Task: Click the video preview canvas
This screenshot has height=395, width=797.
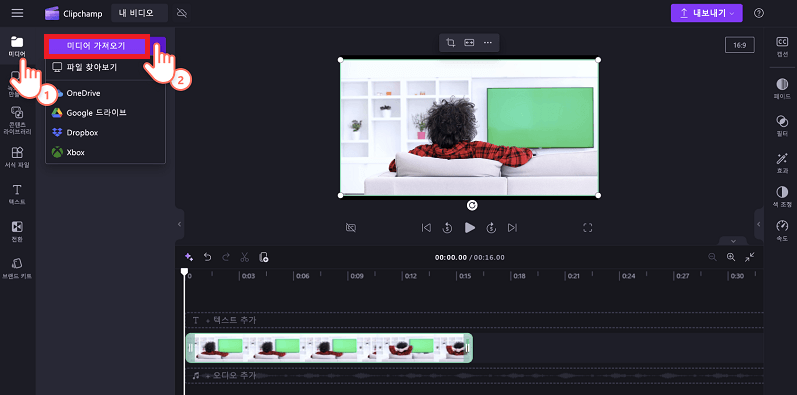Action: click(x=469, y=128)
